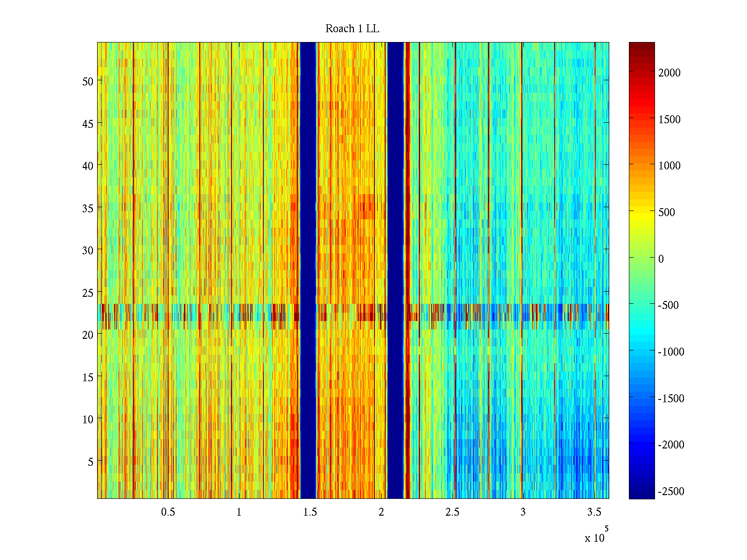This screenshot has height=560, width=747.
Task: Click the dark blue band right of x=2
Action: pos(395,271)
